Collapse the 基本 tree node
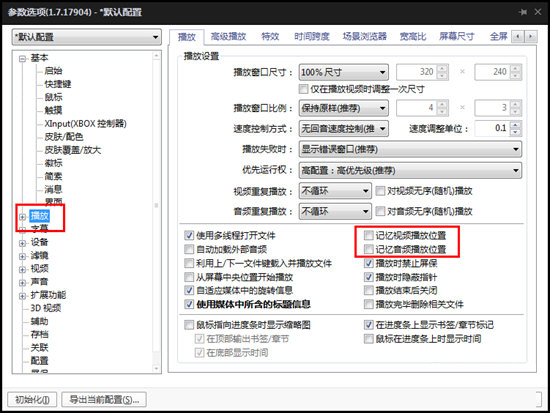This screenshot has width=550, height=413. 22,59
